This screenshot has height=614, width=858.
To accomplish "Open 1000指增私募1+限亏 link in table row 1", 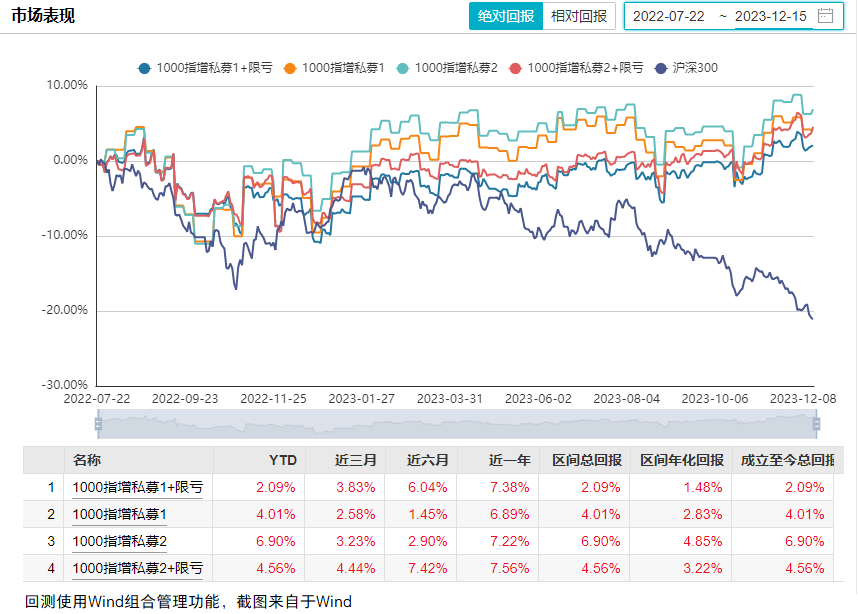I will [137, 487].
